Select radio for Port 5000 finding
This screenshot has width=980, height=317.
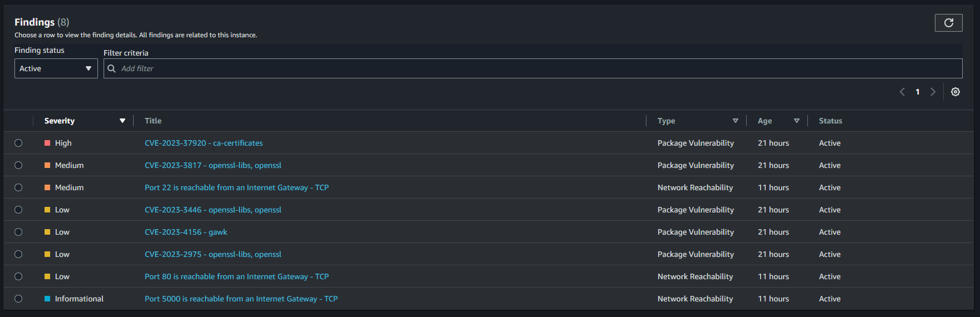pyautogui.click(x=18, y=299)
